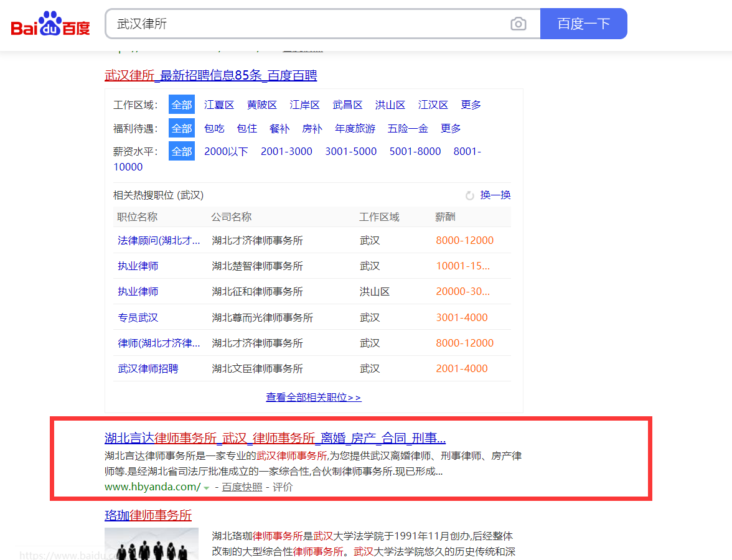
Task: Open camera image search
Action: [x=518, y=24]
